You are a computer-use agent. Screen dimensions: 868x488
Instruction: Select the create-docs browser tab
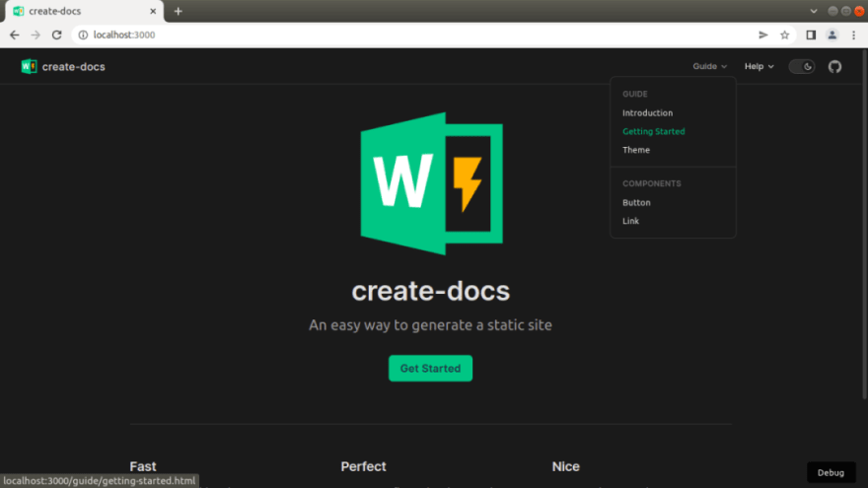pos(85,11)
